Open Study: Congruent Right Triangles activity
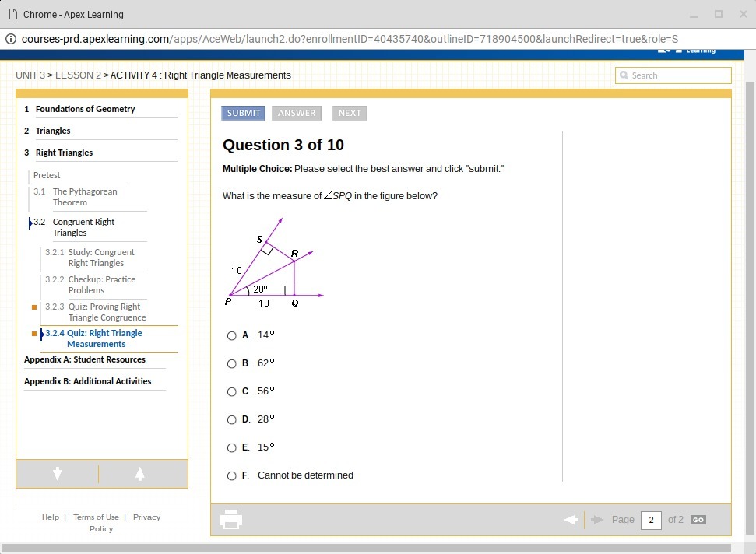Screen dimensions: 756x554 coord(100,258)
